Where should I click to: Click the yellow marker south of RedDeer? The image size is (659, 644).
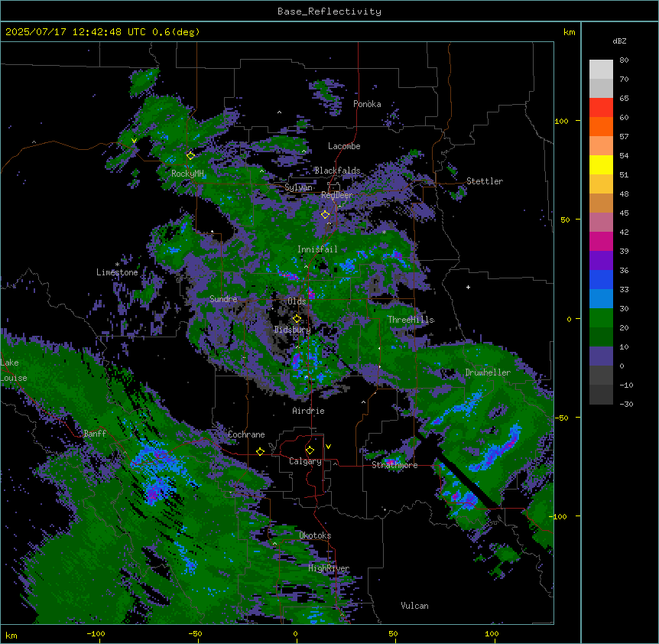click(325, 215)
